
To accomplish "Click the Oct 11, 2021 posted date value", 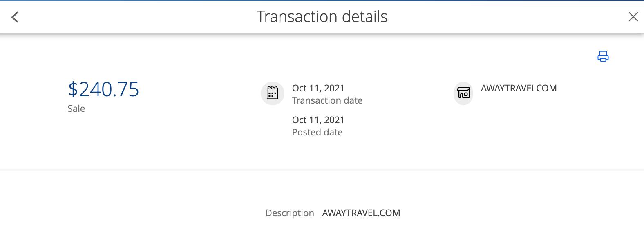I will pyautogui.click(x=318, y=120).
